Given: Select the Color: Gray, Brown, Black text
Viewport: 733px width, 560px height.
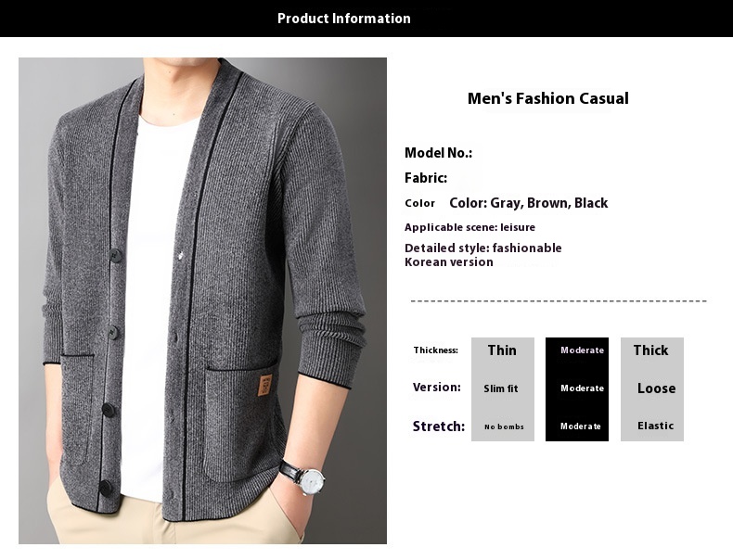Looking at the screenshot, I should click(528, 203).
